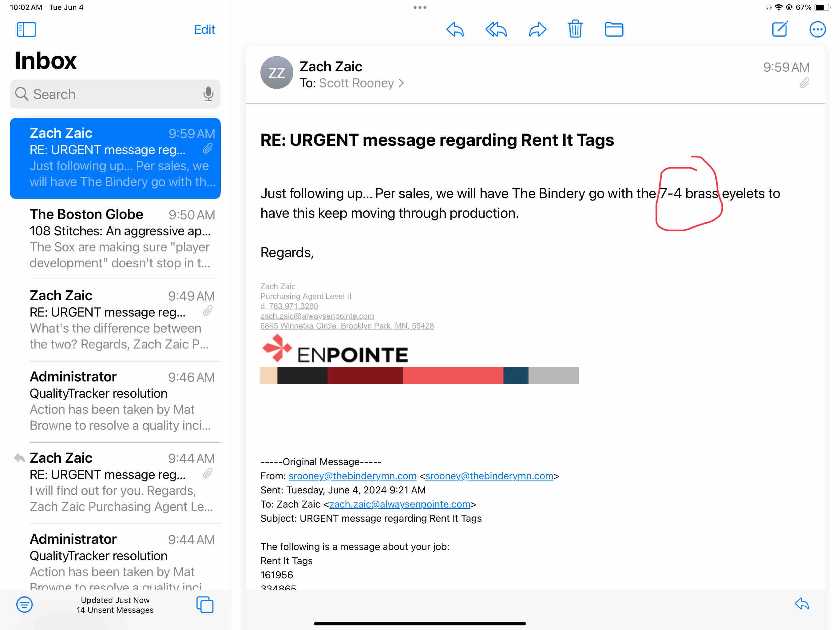Delete message with the trash icon
Screen dimensions: 840x630
point(575,29)
